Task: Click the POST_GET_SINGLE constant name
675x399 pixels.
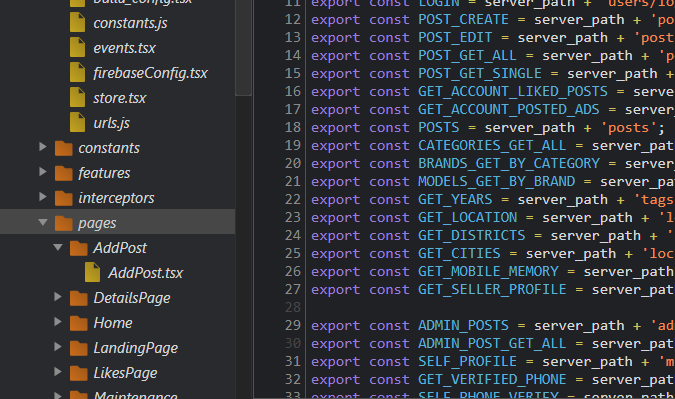Action: pyautogui.click(x=480, y=74)
